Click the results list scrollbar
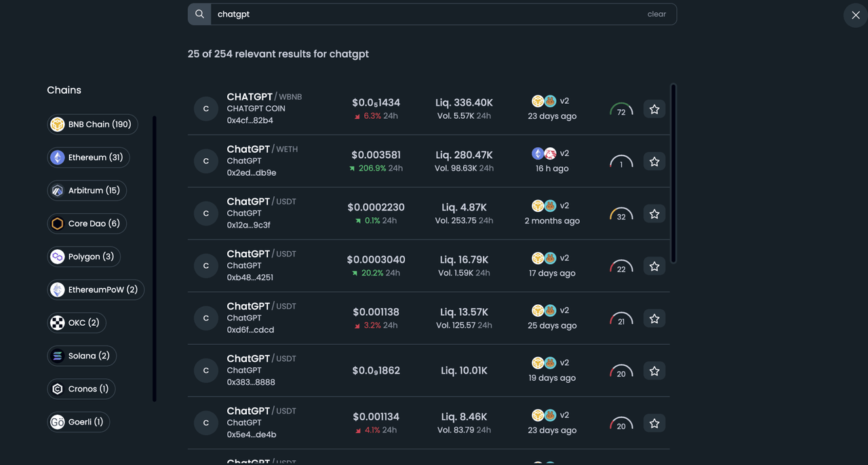Viewport: 868px width, 465px height. [673, 173]
